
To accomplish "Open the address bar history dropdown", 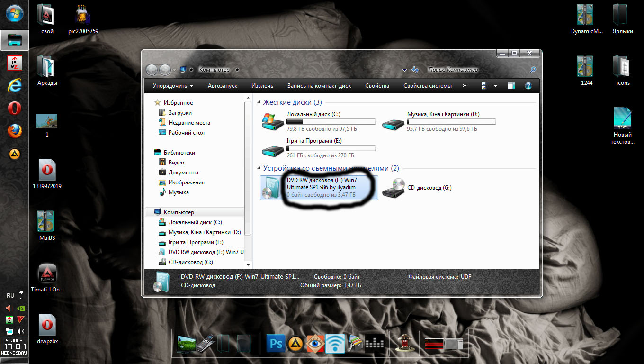I will click(404, 70).
